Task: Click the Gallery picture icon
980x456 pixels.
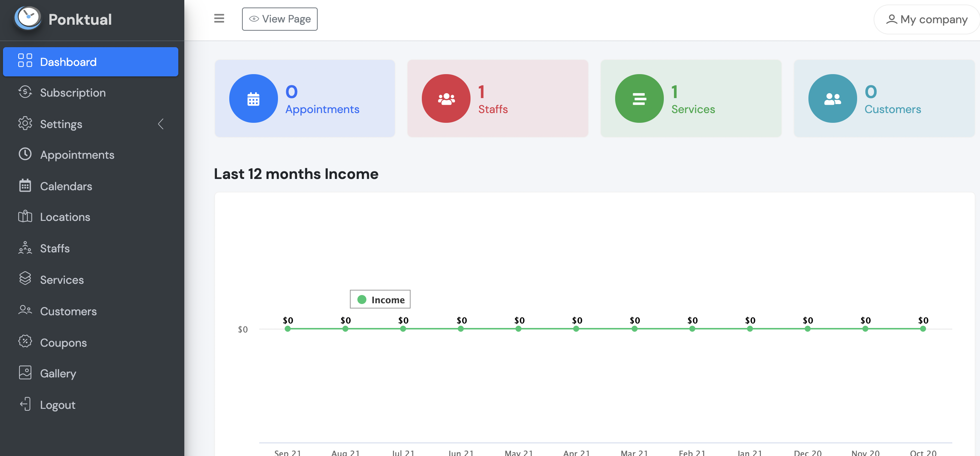Action: 25,373
